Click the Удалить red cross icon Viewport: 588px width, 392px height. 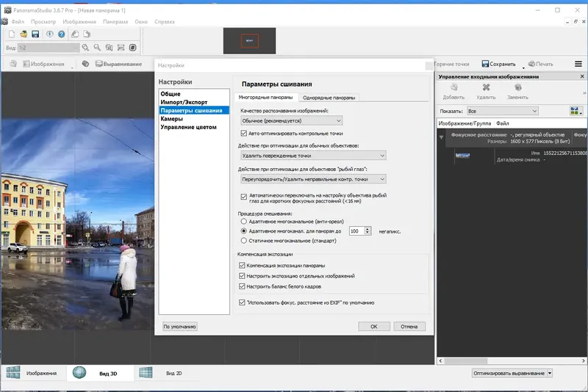click(485, 88)
